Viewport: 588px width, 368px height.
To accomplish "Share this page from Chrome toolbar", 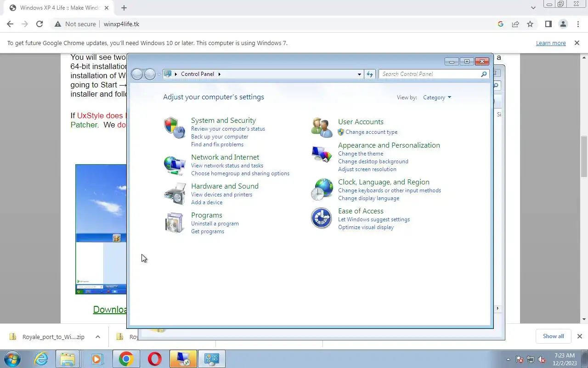I will click(515, 24).
